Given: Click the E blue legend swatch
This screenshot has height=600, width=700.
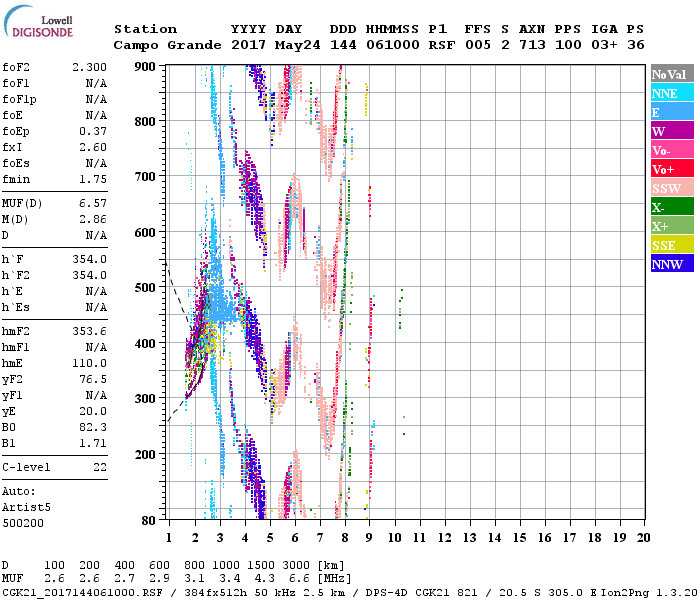Looking at the screenshot, I should [x=672, y=112].
